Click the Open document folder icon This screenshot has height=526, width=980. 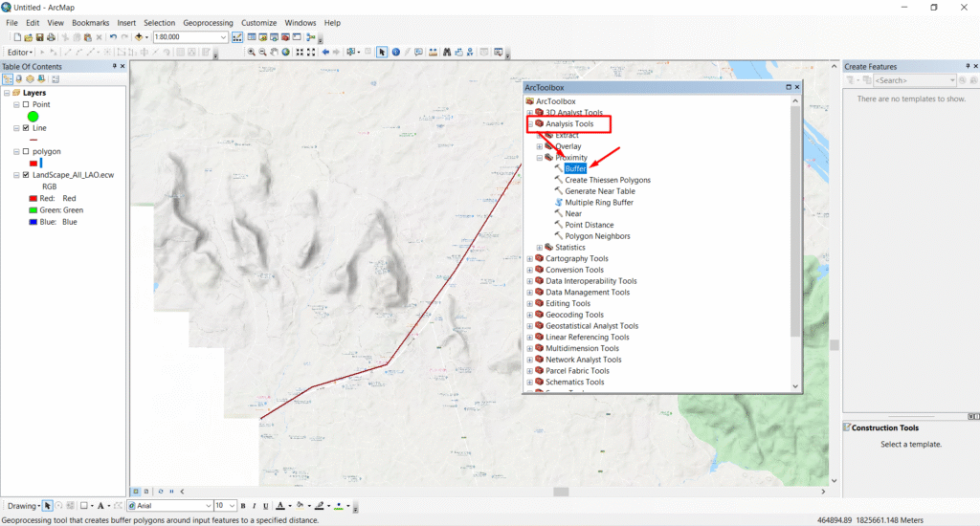(28, 37)
